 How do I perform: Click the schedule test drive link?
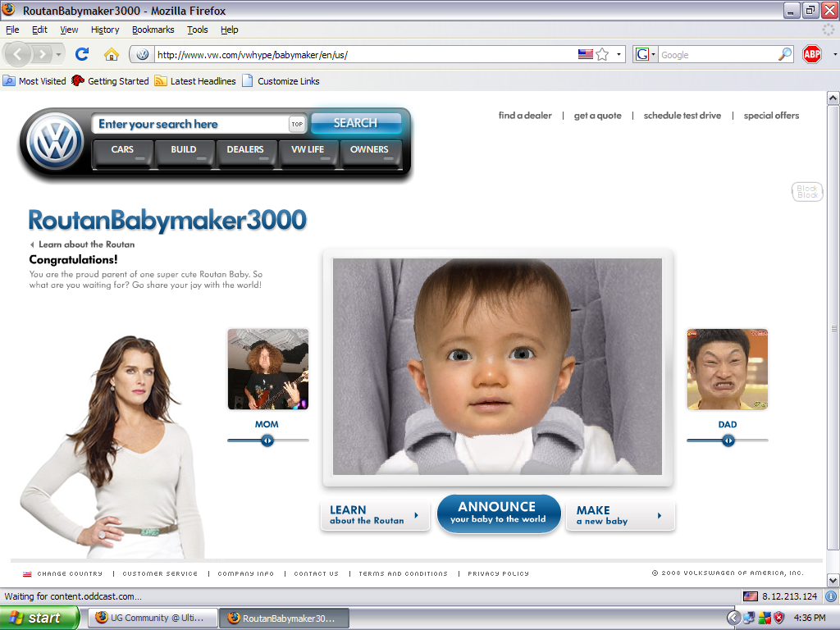coord(682,115)
